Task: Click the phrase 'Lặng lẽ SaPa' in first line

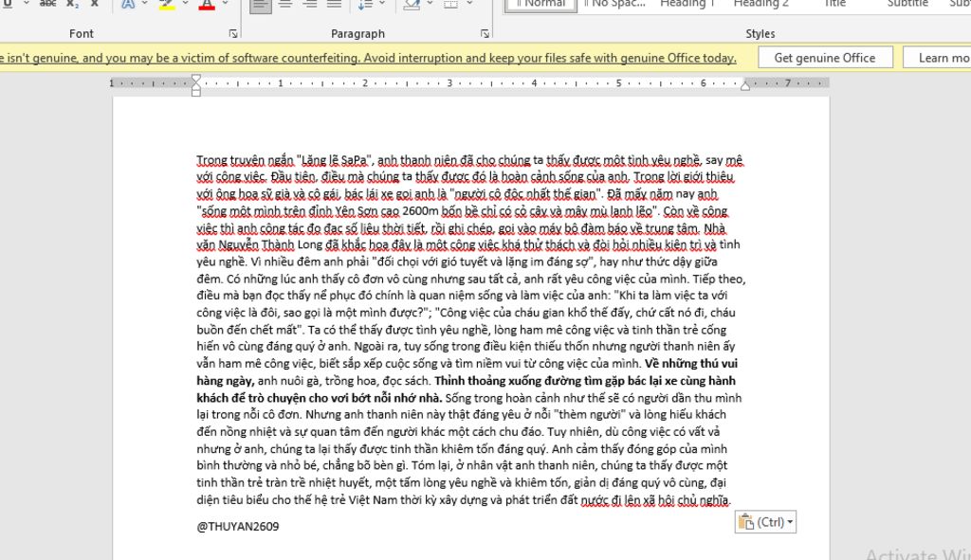Action: pos(333,160)
